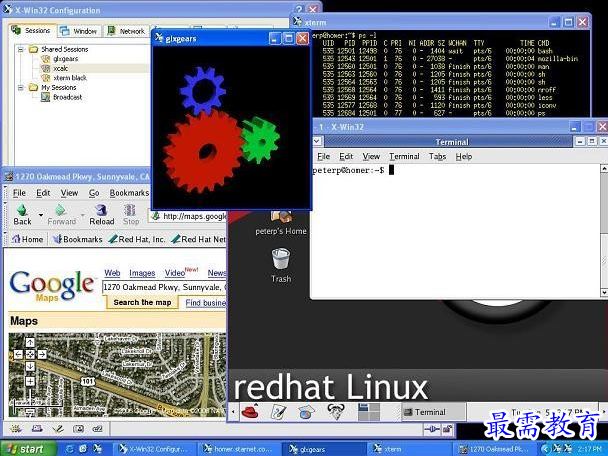Click the Windows start button
The height and width of the screenshot is (456, 608).
26,449
